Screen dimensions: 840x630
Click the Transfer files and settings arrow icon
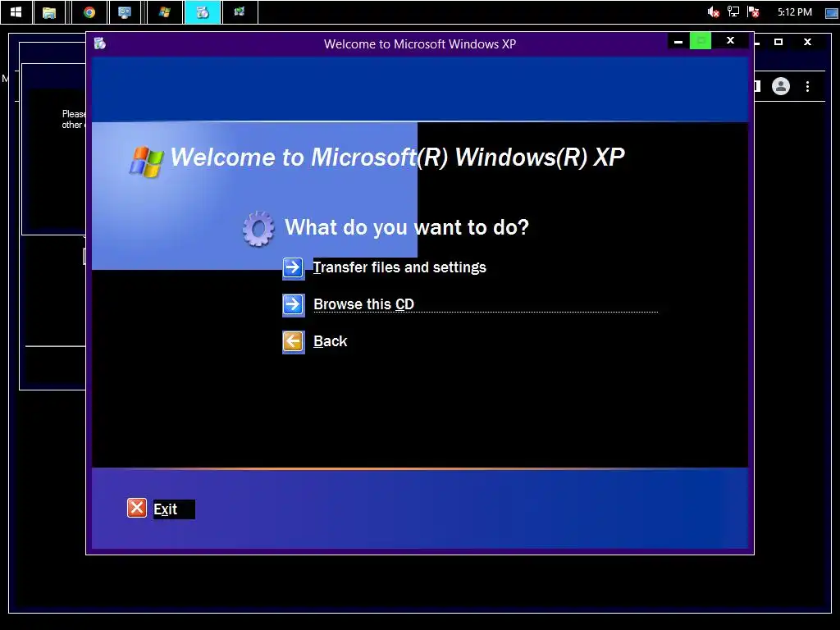point(293,268)
